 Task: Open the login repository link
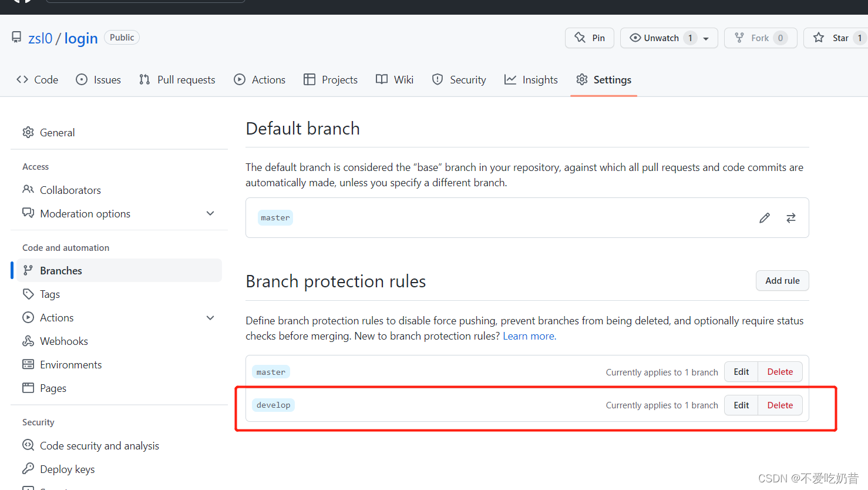click(81, 38)
